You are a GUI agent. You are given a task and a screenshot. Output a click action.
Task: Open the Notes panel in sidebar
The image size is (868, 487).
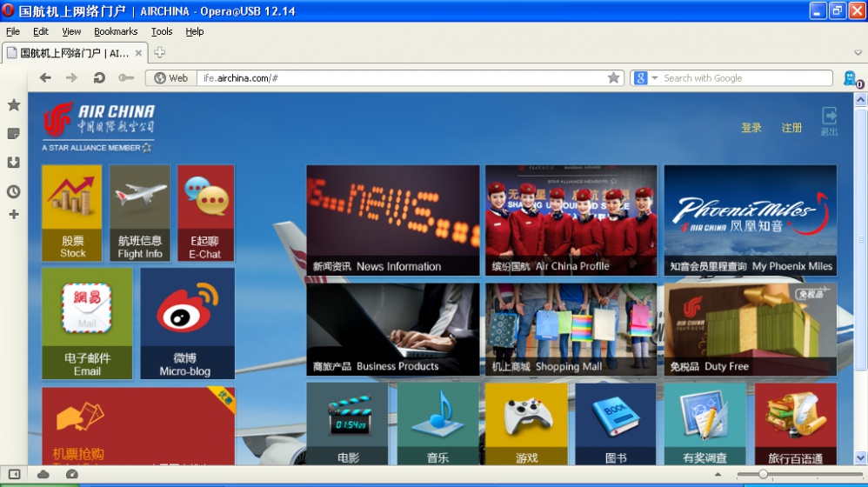coord(14,134)
